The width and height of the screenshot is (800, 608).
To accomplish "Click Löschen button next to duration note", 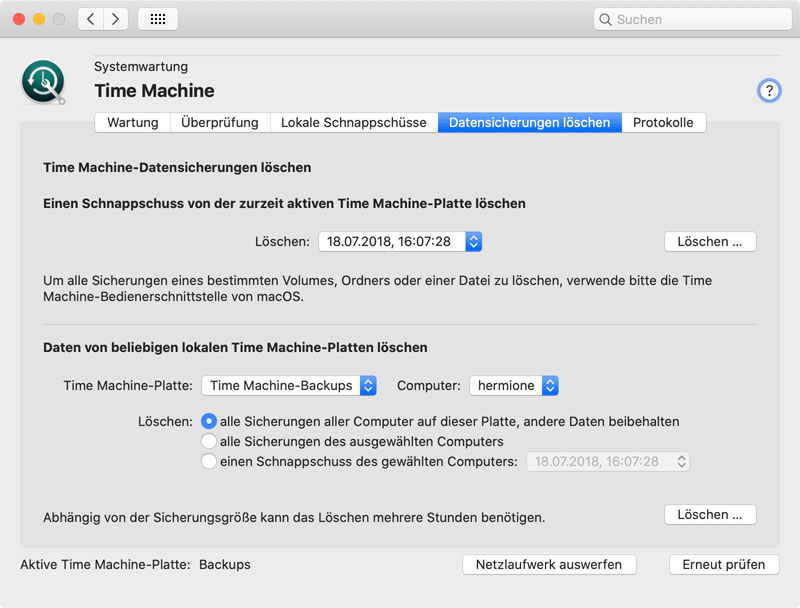I will [710, 515].
